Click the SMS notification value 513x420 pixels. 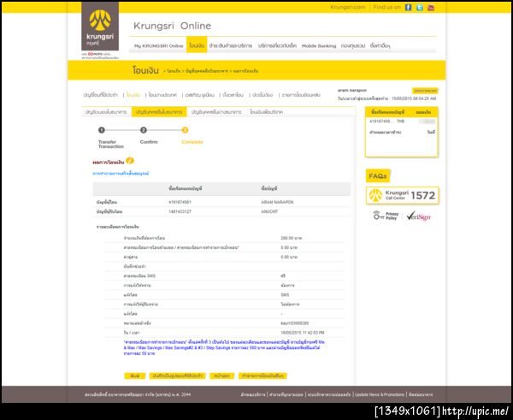tap(285, 295)
